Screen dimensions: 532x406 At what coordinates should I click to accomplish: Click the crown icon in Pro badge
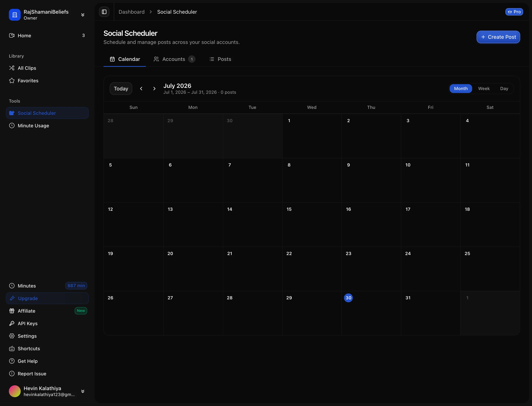point(510,12)
